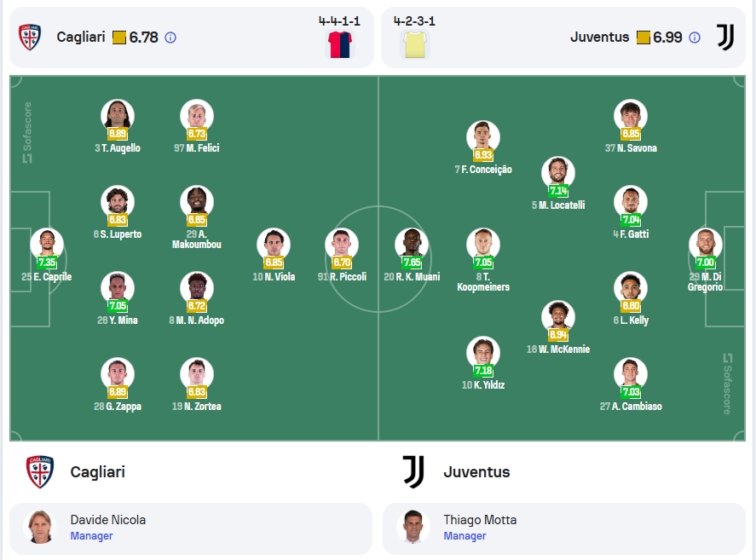Image resolution: width=756 pixels, height=560 pixels.
Task: Select M. Di Gregorio's goalkeeper photo
Action: coord(706,245)
